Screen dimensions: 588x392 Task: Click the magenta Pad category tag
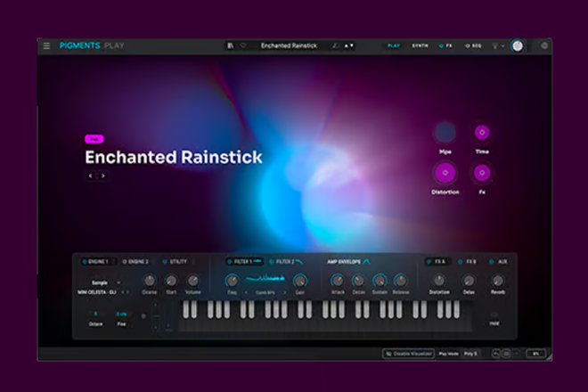94,139
